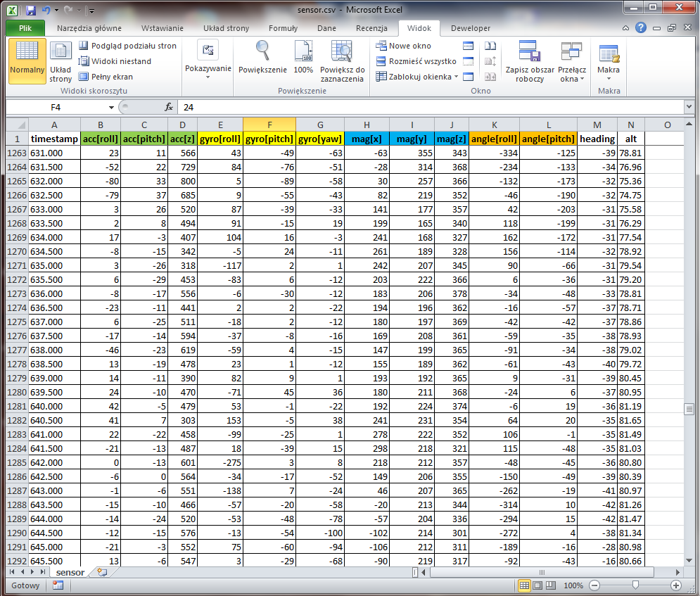Switch to the Dane tab
Viewport: 700px width, 596px height.
326,28
